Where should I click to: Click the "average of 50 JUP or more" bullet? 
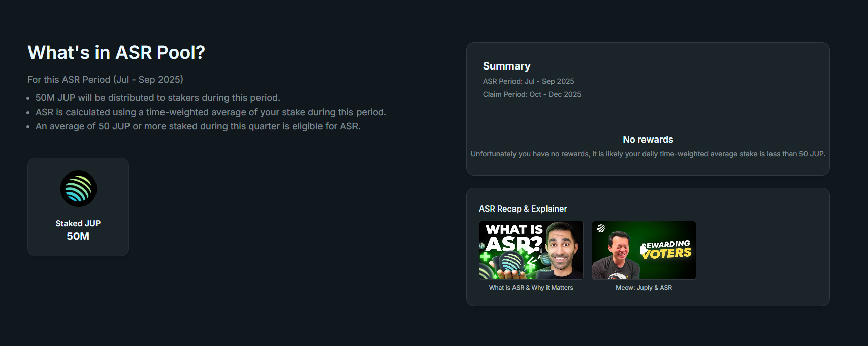point(198,126)
